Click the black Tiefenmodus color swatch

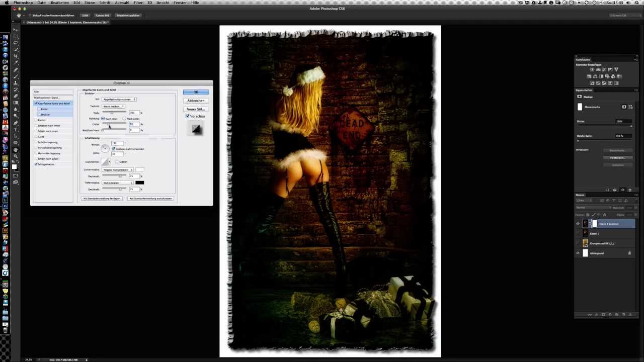pos(139,183)
